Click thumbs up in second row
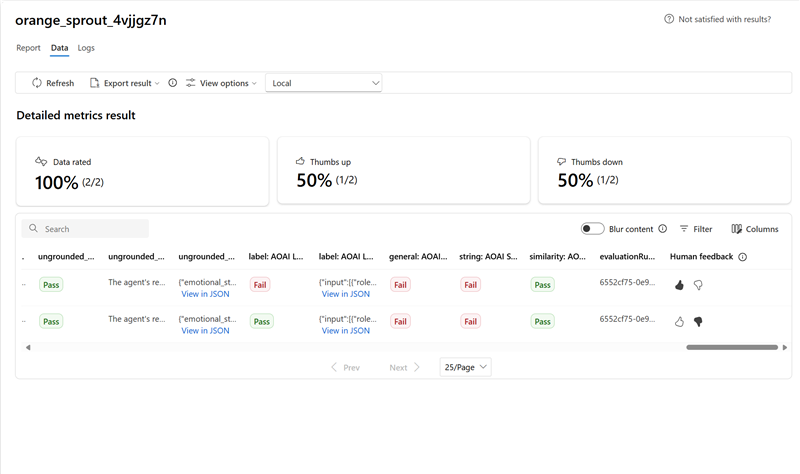This screenshot has height=474, width=800. pyautogui.click(x=679, y=322)
